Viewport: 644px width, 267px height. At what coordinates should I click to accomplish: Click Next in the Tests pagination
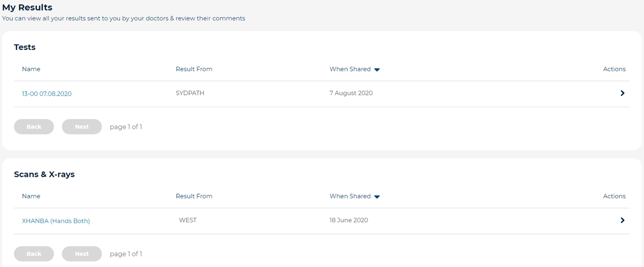pyautogui.click(x=82, y=126)
